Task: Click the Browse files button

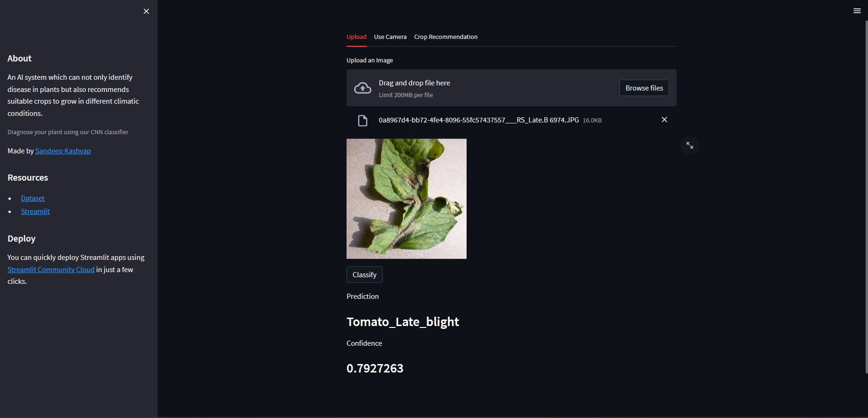Action: (x=644, y=88)
